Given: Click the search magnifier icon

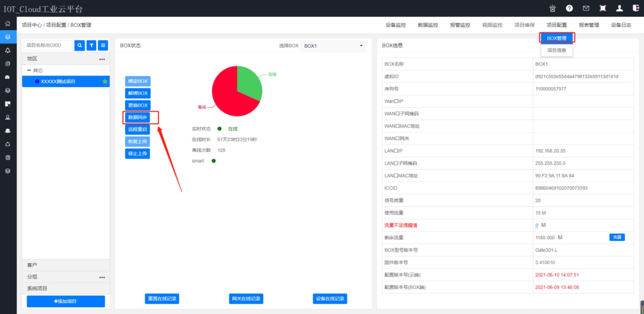Looking at the screenshot, I should (79, 46).
